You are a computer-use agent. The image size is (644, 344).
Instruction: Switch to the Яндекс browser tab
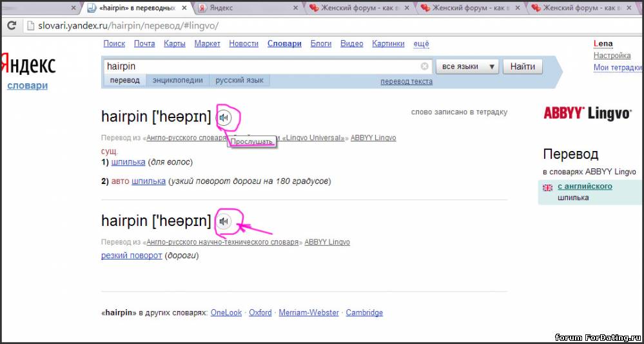click(x=248, y=8)
